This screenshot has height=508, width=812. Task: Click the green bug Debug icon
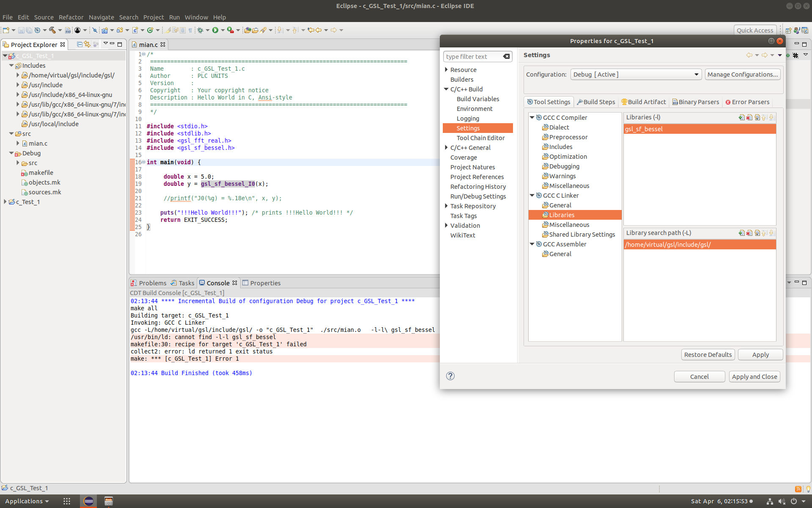[200, 30]
